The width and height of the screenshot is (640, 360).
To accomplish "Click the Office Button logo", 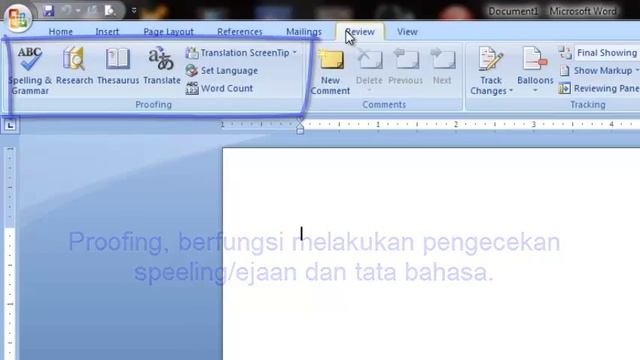I will 18,18.
